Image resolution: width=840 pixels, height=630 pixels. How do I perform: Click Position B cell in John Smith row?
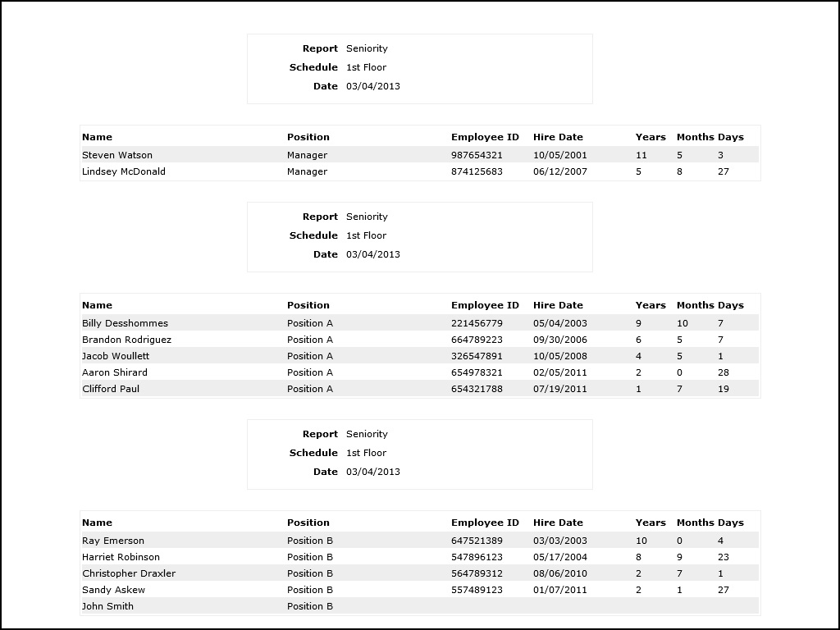(x=310, y=606)
